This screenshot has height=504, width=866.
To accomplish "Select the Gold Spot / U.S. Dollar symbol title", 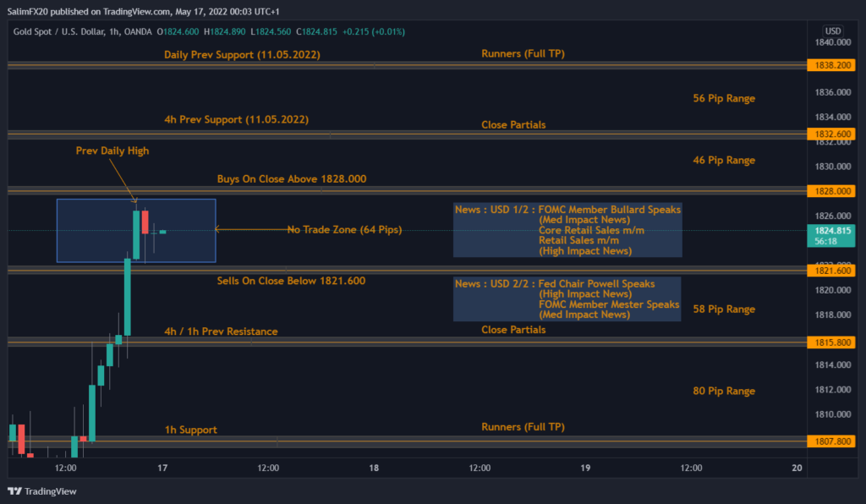I will 63,32.
